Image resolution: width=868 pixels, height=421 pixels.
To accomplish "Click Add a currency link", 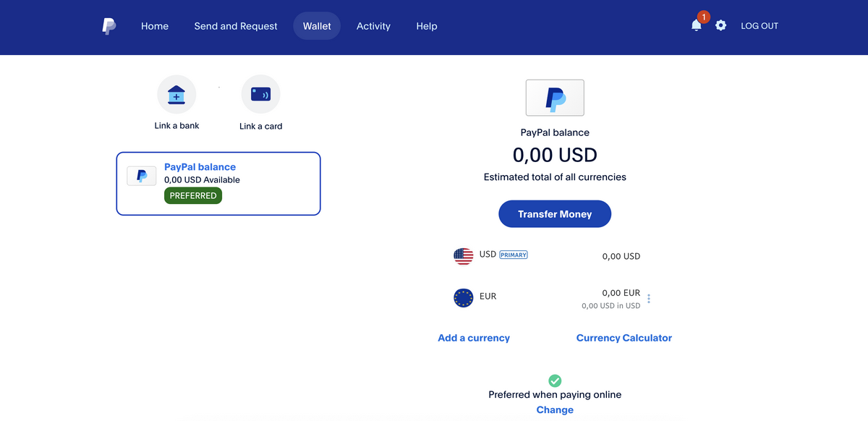I will point(474,338).
